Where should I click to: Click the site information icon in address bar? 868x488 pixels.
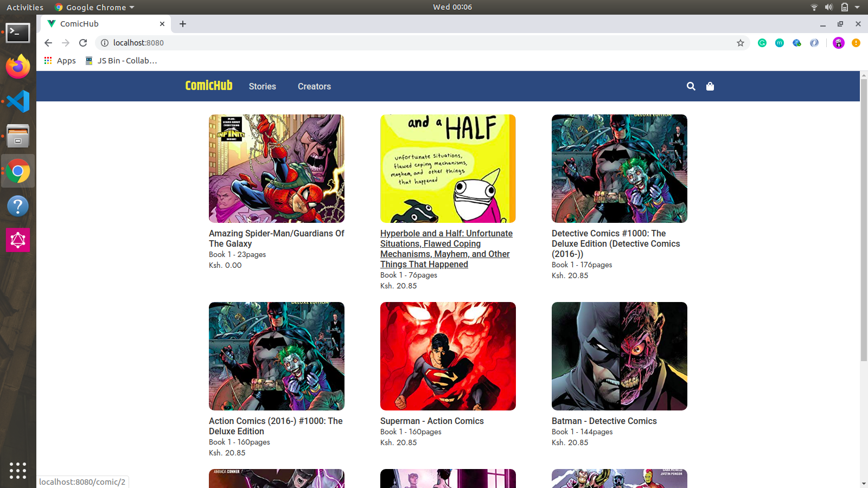(x=105, y=43)
